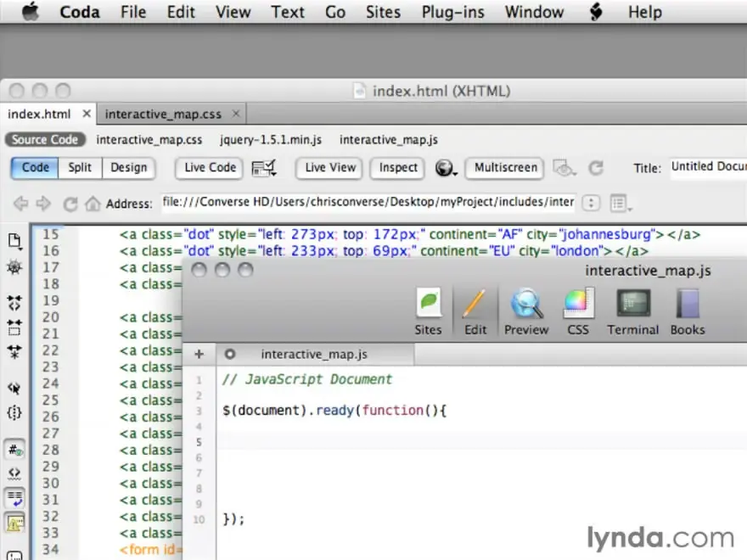This screenshot has width=747, height=560.
Task: Open the Coda application menu
Action: click(80, 11)
